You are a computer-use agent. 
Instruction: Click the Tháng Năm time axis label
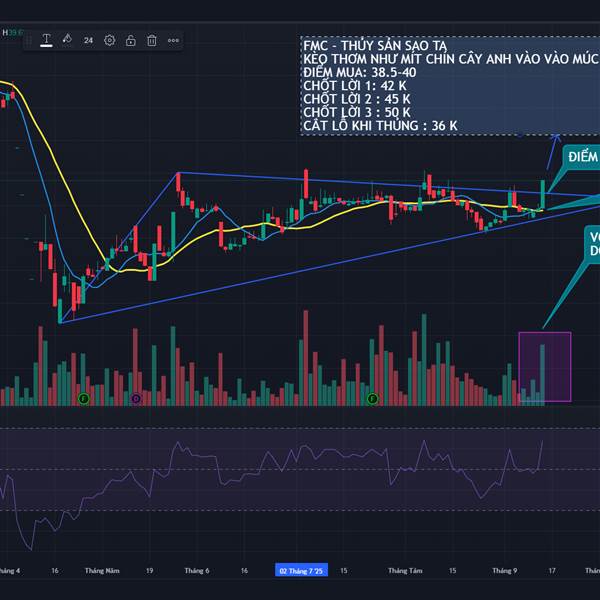102,571
